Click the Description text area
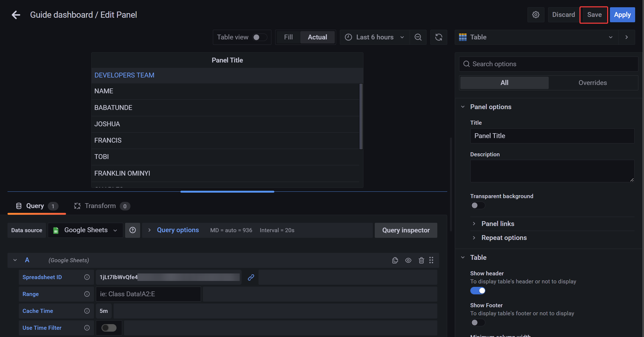 pyautogui.click(x=552, y=171)
